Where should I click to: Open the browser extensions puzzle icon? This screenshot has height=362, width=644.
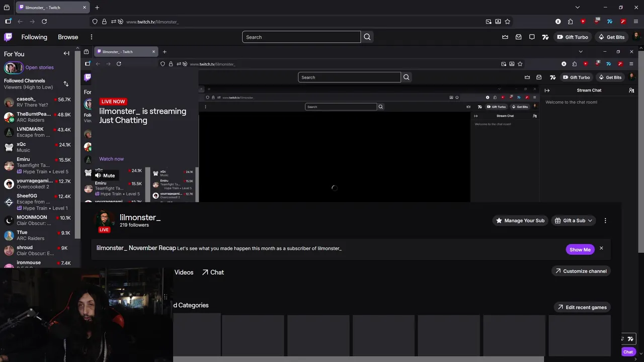point(570,22)
